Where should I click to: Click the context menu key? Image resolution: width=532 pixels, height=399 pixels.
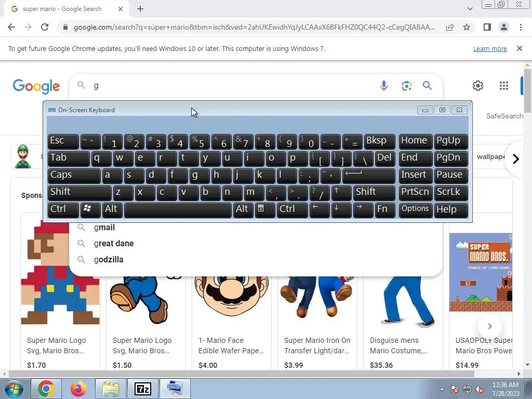[264, 210]
